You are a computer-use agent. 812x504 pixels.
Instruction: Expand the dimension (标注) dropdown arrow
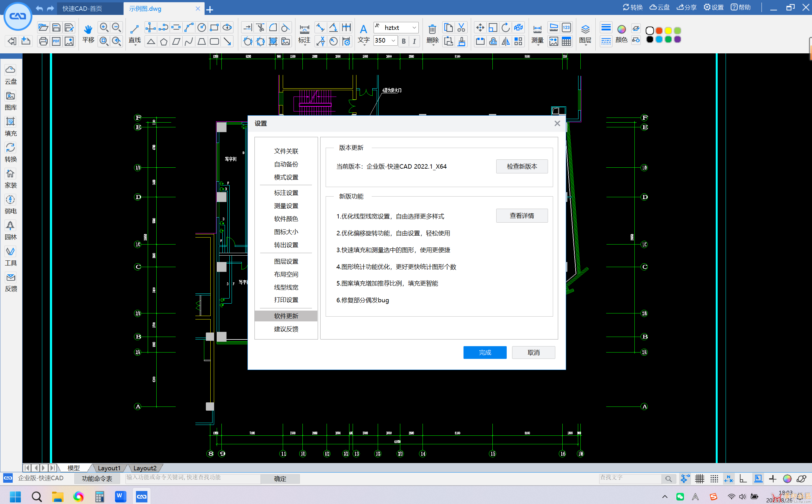[x=304, y=45]
